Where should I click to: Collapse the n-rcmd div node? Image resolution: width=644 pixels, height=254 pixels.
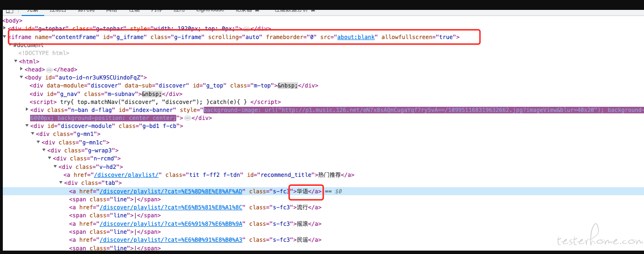point(49,159)
